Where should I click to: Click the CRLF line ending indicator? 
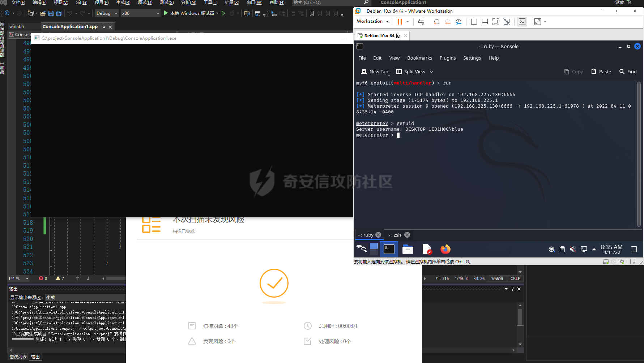coord(515,278)
